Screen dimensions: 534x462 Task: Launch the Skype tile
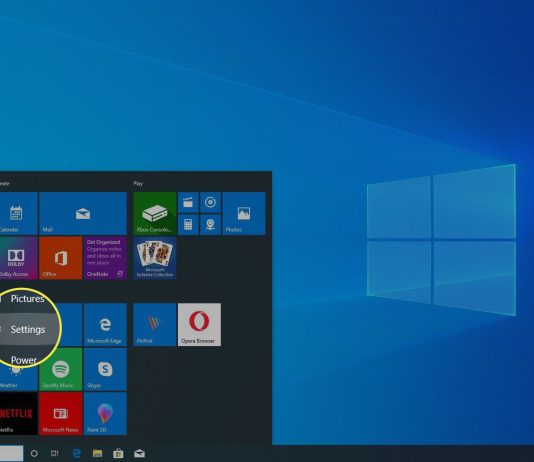pos(105,369)
